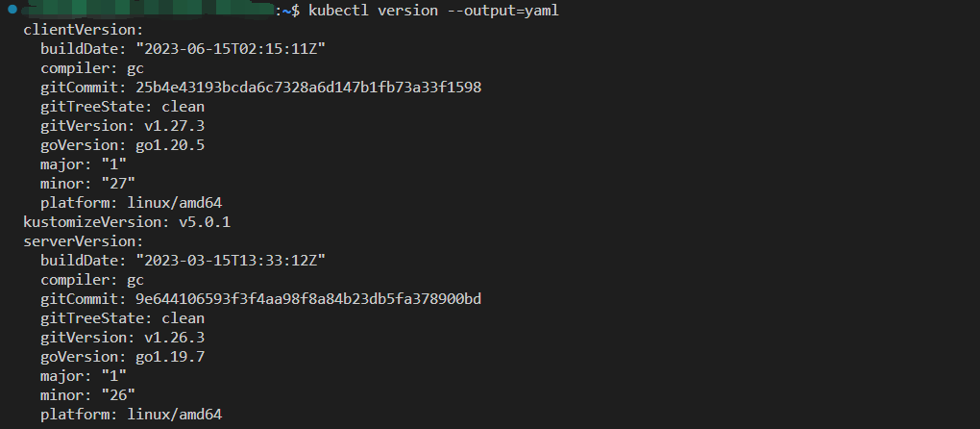Click the last platform linux/amd64 line

pos(132,415)
